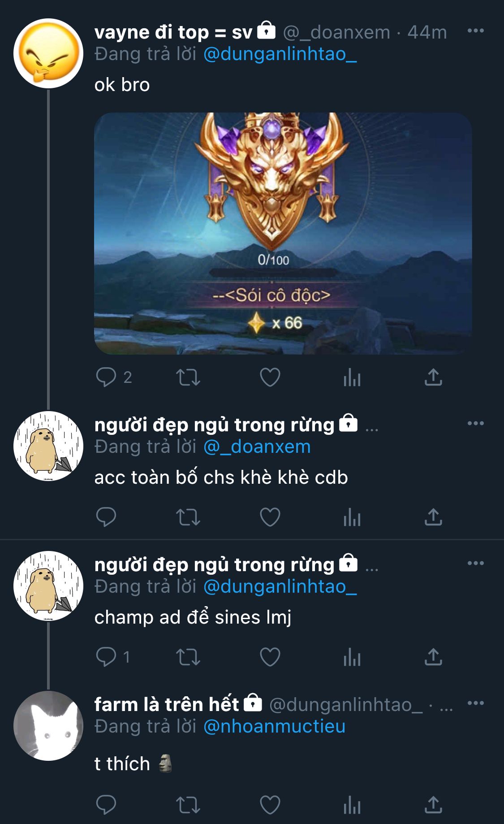View analytics for the "ok bro" tweet
Screen dimensions: 504x824
(352, 377)
